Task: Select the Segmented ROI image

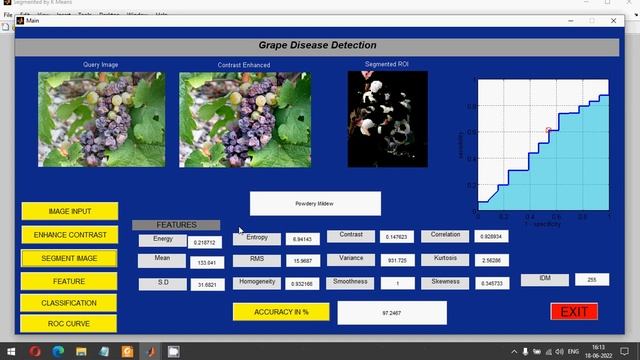Action: 388,119
